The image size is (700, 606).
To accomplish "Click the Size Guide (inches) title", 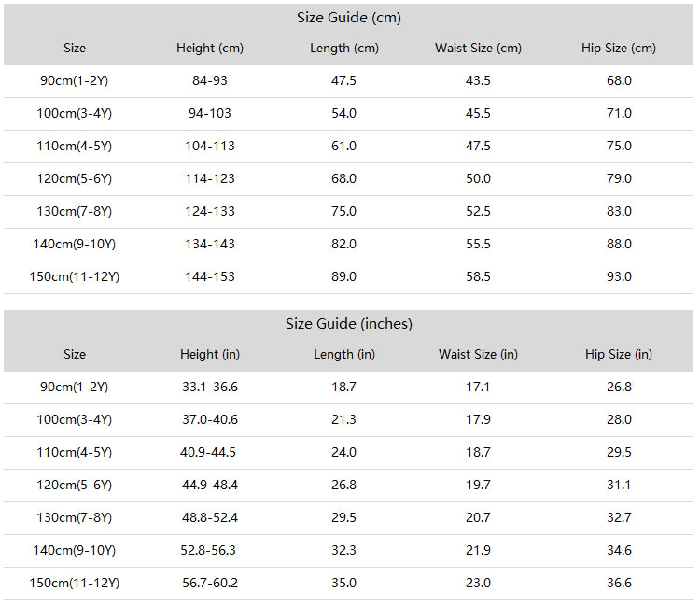I will (x=349, y=323).
